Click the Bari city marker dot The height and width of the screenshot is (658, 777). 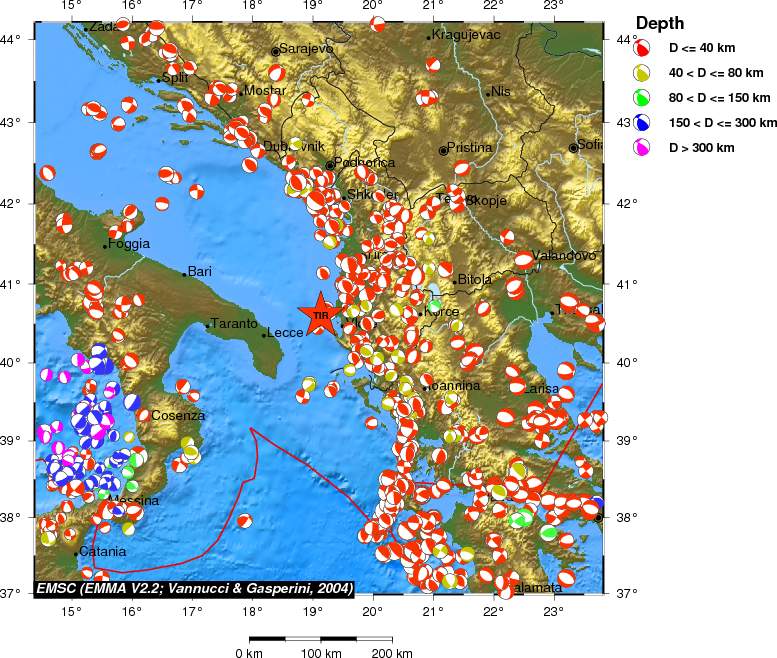pyautogui.click(x=184, y=274)
